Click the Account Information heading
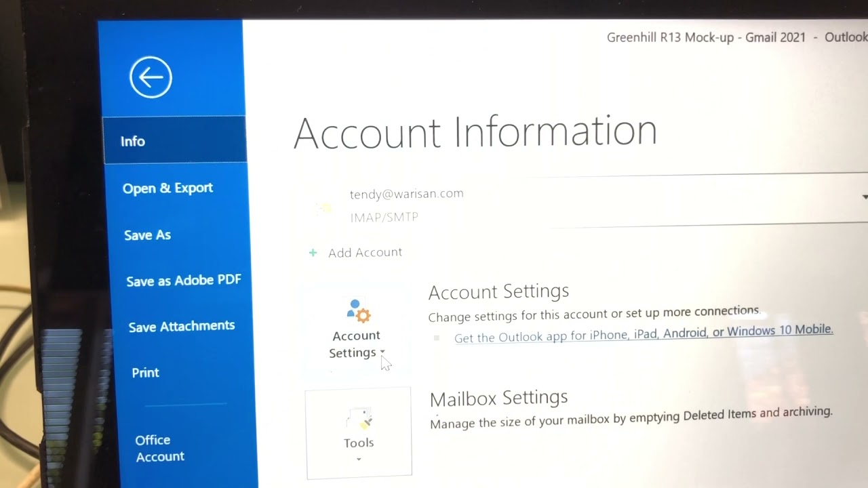This screenshot has width=868, height=488. pos(475,131)
